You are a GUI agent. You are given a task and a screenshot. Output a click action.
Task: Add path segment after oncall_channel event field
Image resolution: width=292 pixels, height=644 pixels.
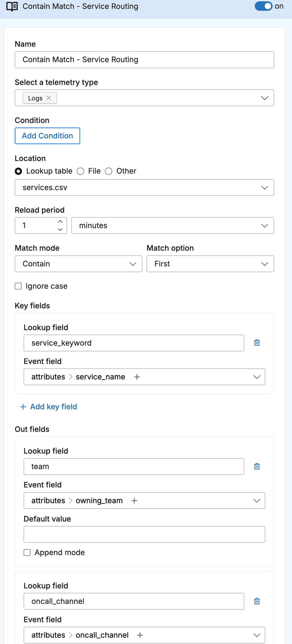coord(140,635)
